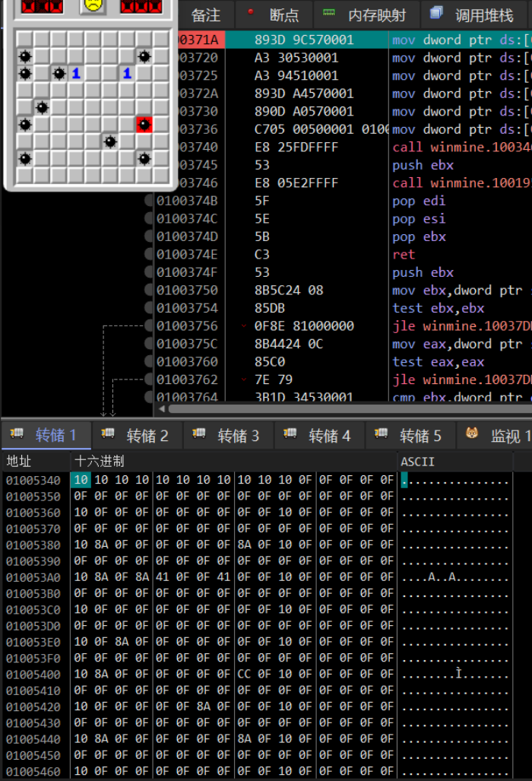Switch to the 转储 3 dump tab
Viewport: 532px width, 781px height.
point(229,436)
